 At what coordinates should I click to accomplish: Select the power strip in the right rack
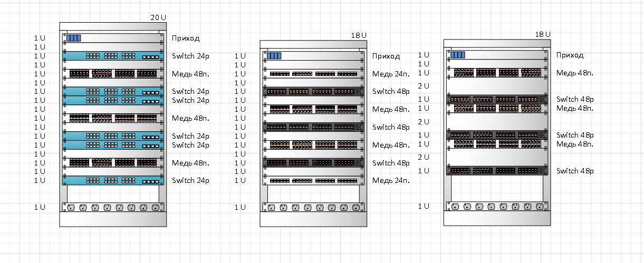click(496, 207)
